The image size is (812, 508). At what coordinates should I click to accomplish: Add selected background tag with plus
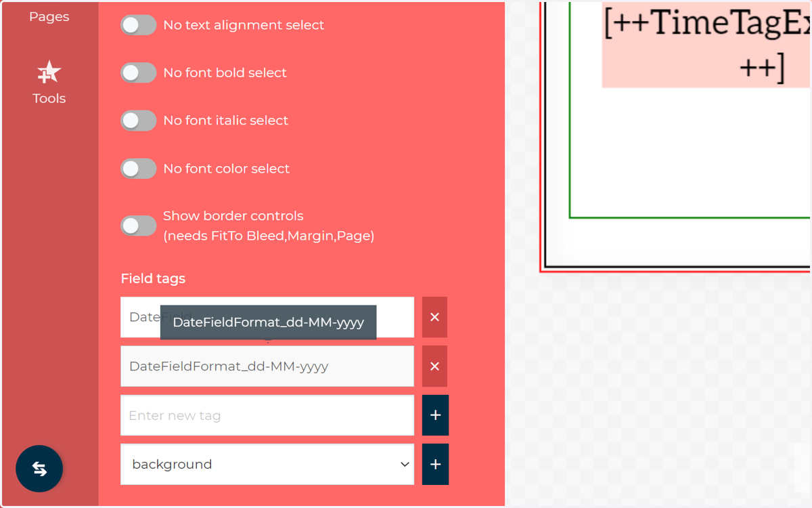435,465
